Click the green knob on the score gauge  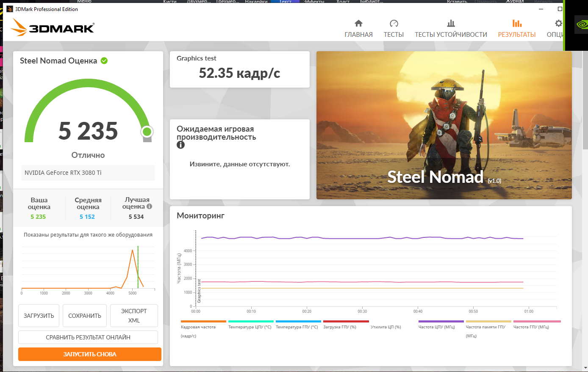click(x=147, y=132)
